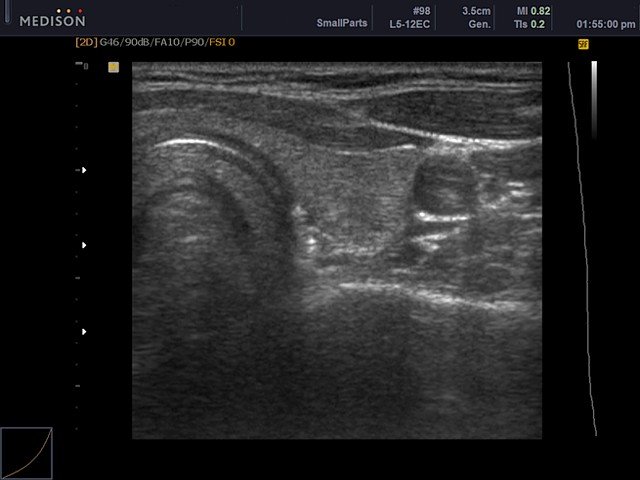Click the Gen. frequency setting

(x=478, y=23)
